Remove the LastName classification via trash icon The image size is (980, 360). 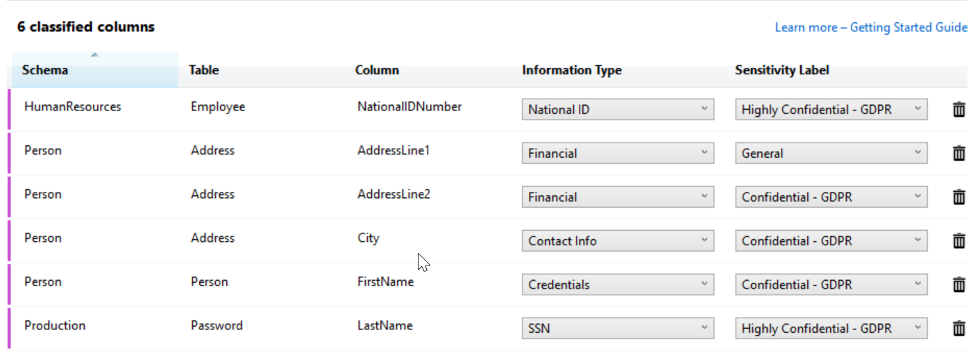pyautogui.click(x=958, y=328)
